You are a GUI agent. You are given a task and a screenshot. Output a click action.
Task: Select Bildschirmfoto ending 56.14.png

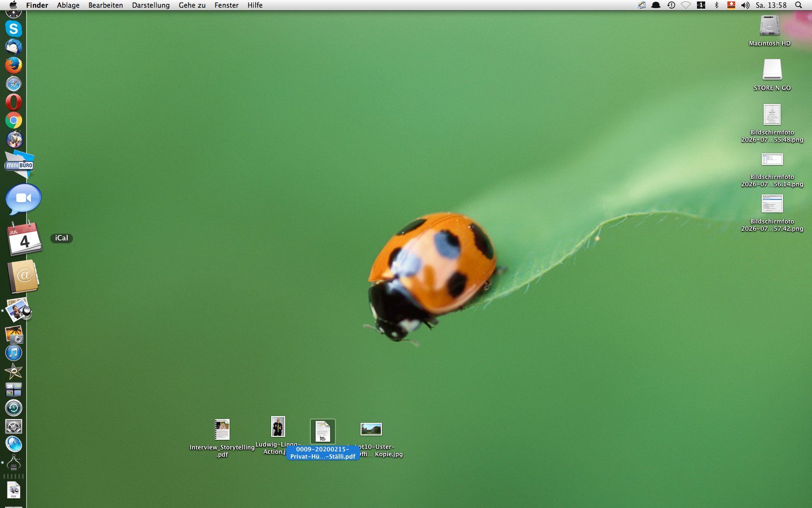click(x=772, y=159)
